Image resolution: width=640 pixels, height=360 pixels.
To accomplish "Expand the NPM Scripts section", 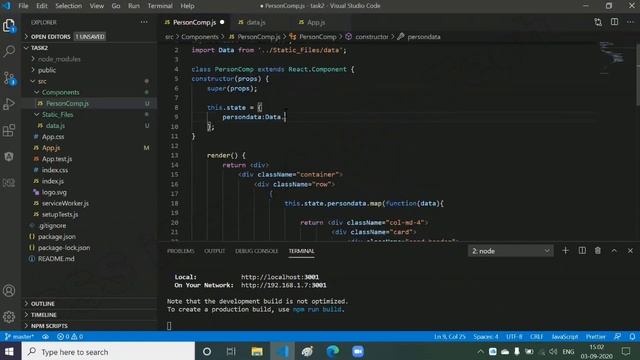I will click(x=90, y=326).
